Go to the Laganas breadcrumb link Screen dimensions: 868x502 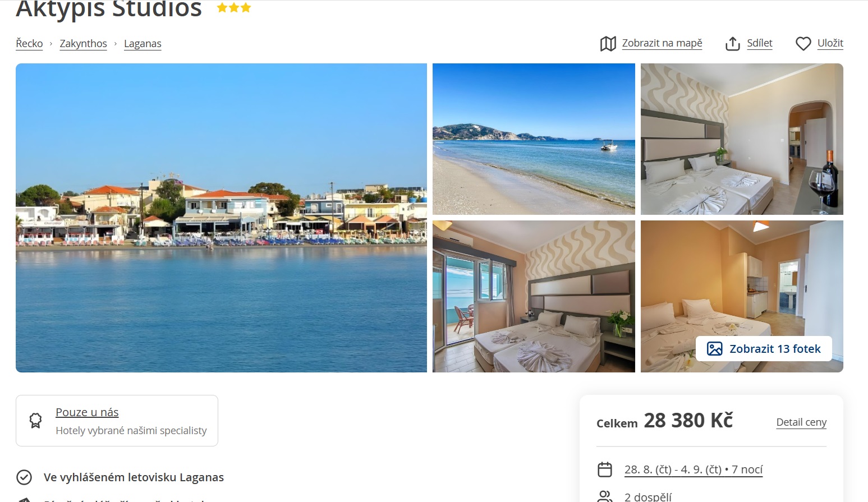click(143, 44)
